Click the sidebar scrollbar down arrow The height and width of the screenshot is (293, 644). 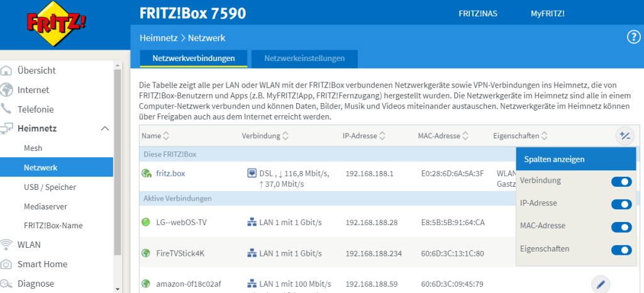tap(118, 289)
